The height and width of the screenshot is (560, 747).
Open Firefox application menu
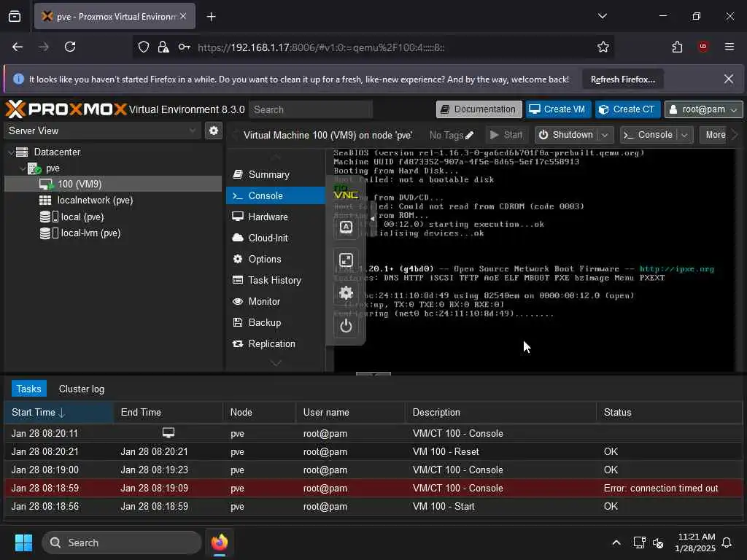click(729, 47)
